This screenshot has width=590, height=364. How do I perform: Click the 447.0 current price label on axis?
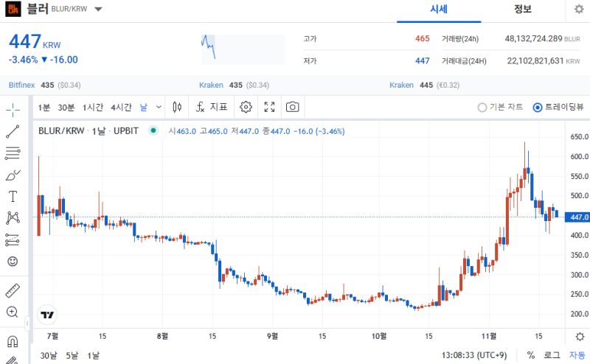[577, 217]
